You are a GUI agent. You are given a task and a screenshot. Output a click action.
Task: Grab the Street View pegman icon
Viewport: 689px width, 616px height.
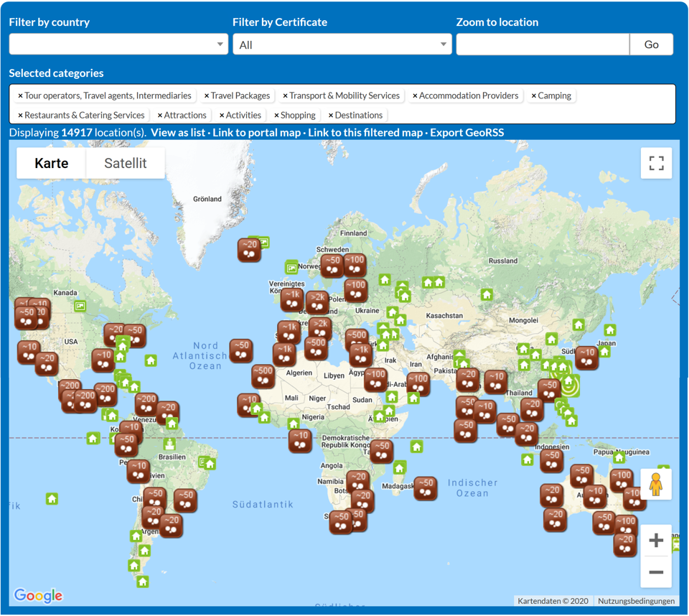pyautogui.click(x=655, y=485)
